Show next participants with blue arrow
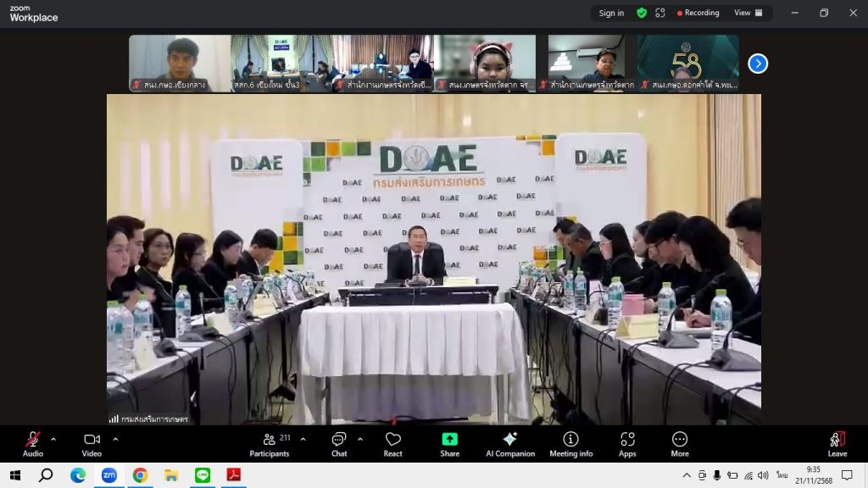The height and width of the screenshot is (488, 868). 757,64
